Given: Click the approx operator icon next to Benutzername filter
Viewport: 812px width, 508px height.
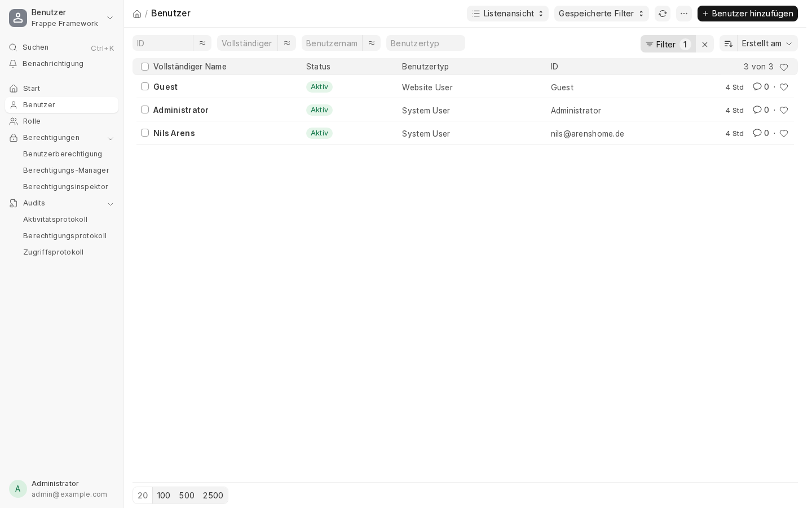Looking at the screenshot, I should pos(372,43).
